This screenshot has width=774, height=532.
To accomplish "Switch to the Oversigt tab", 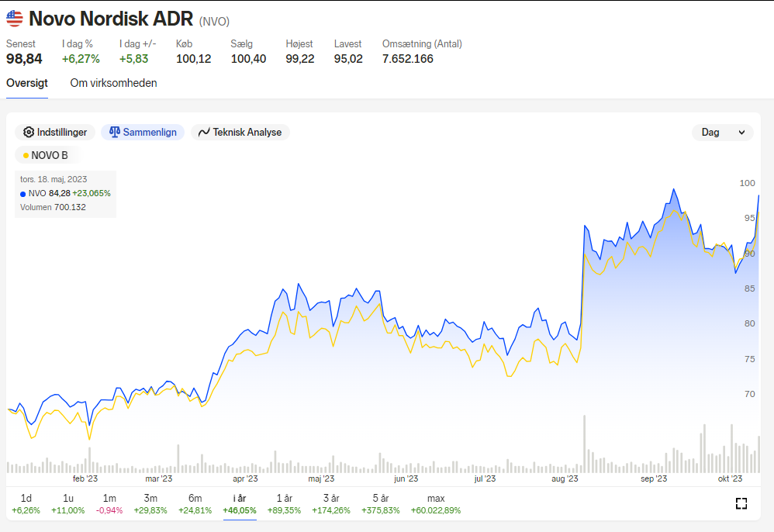I will pyautogui.click(x=27, y=83).
